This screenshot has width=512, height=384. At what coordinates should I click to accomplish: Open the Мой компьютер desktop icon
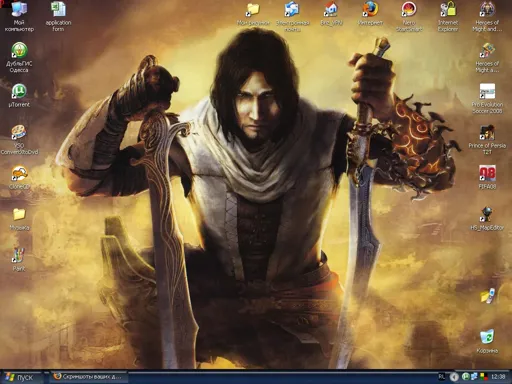(19, 16)
